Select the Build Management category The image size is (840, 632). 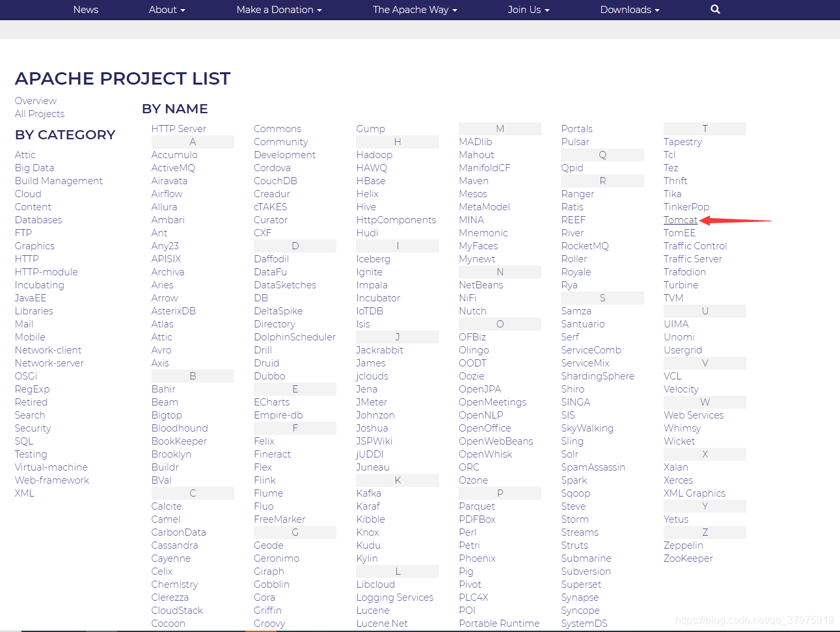[x=59, y=181]
